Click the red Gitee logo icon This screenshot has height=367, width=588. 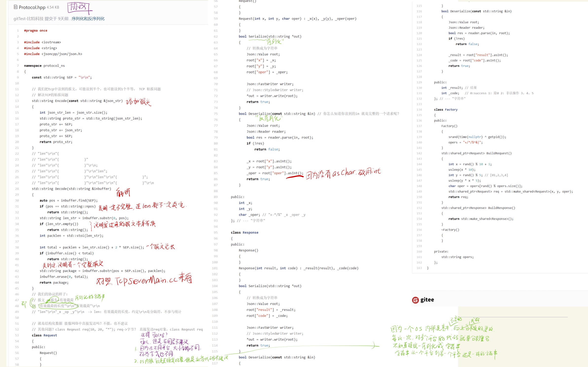click(x=415, y=300)
